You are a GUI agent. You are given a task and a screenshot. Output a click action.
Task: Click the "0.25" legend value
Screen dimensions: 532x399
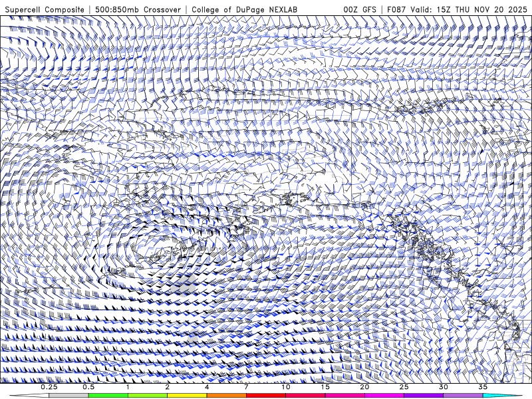click(x=49, y=387)
